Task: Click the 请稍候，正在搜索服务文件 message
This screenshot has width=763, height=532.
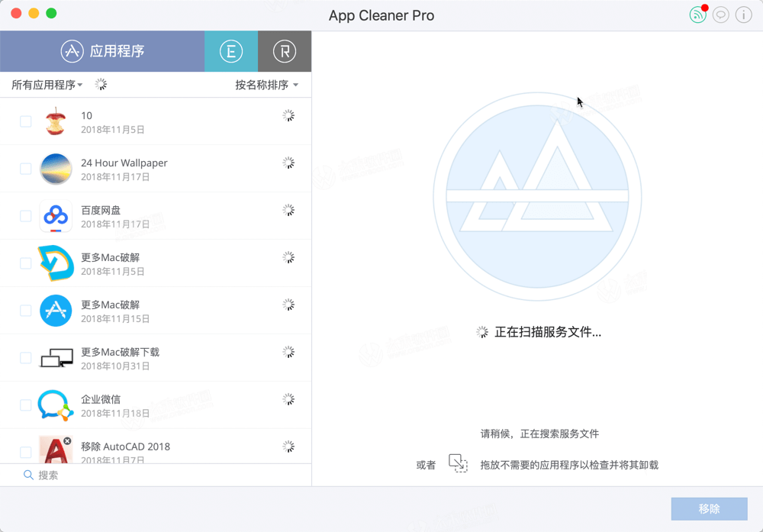Action: coord(539,434)
